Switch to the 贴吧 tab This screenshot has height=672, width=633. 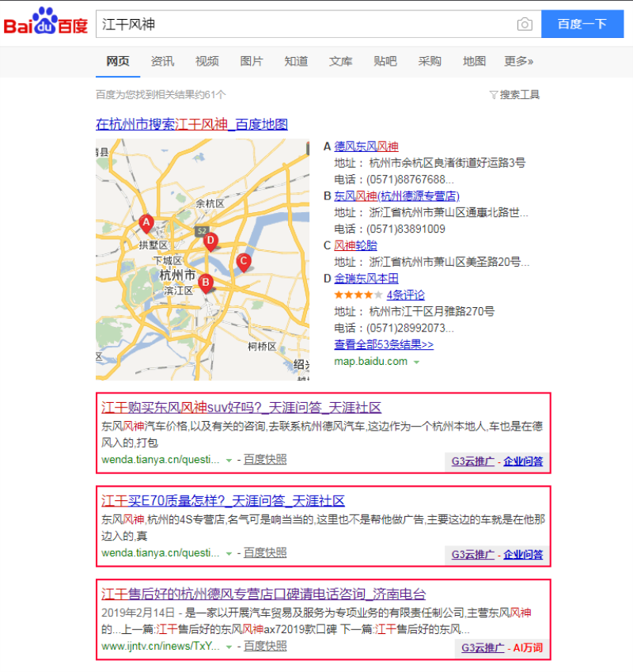pos(385,61)
